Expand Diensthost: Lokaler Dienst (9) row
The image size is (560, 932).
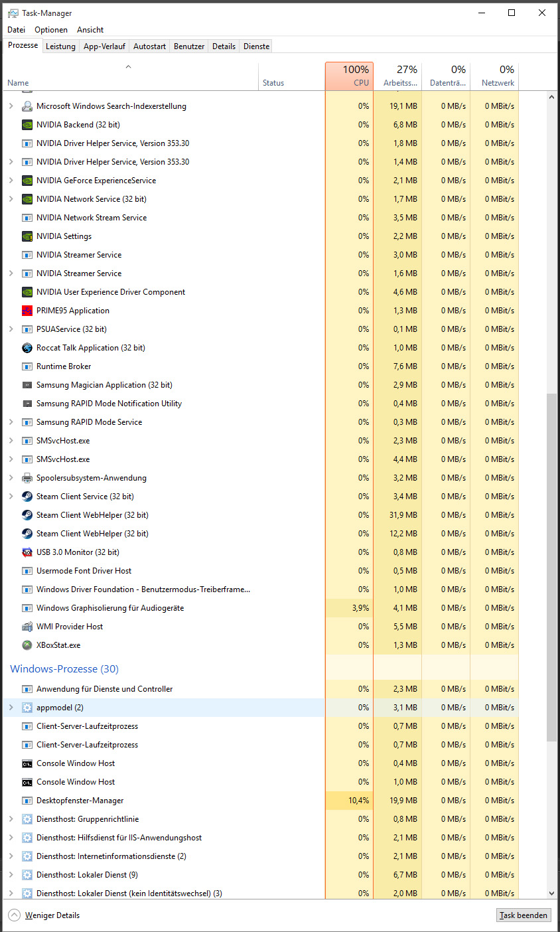tap(11, 875)
